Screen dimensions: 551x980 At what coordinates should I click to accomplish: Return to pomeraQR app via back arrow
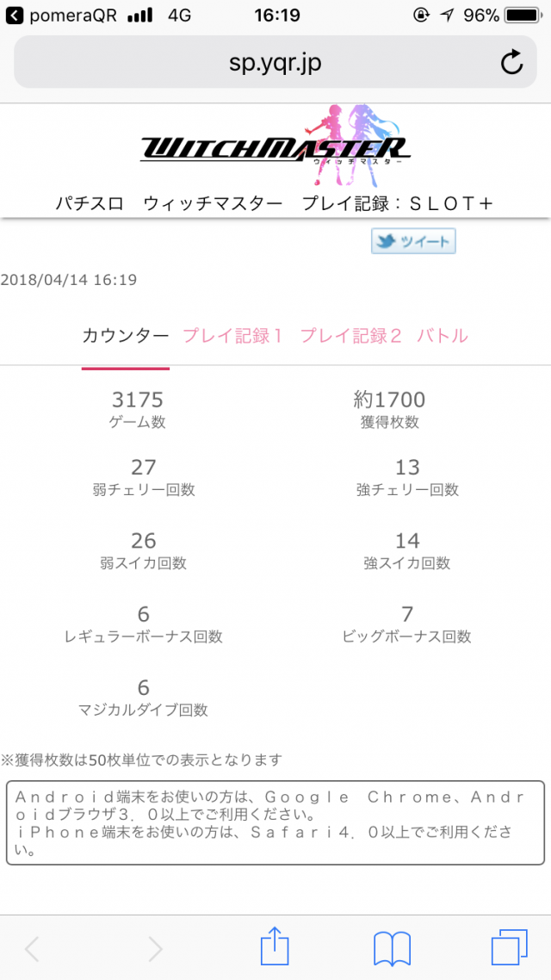[15, 16]
